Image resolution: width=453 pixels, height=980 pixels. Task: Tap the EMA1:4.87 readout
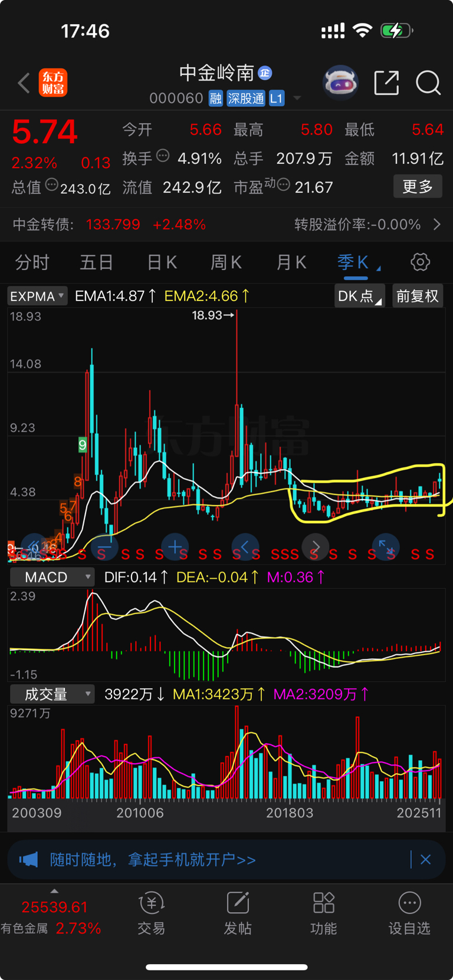coord(116,296)
